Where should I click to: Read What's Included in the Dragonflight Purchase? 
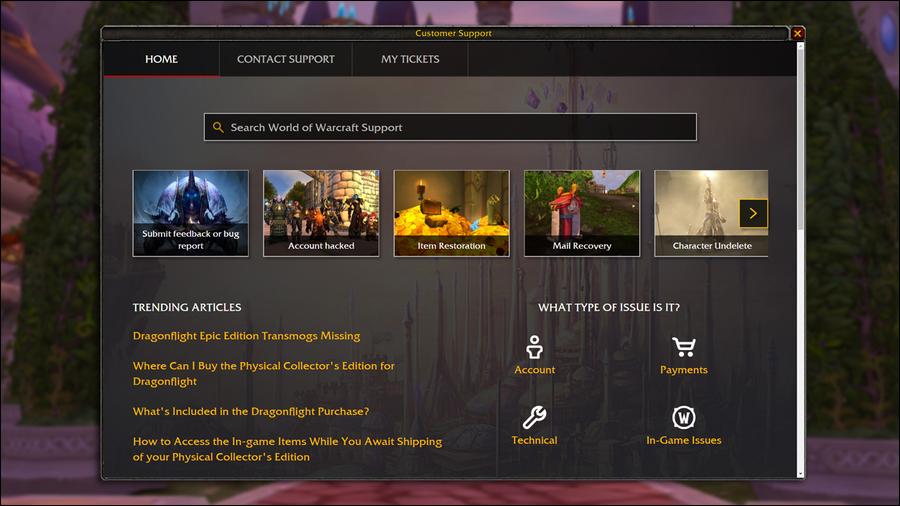251,412
